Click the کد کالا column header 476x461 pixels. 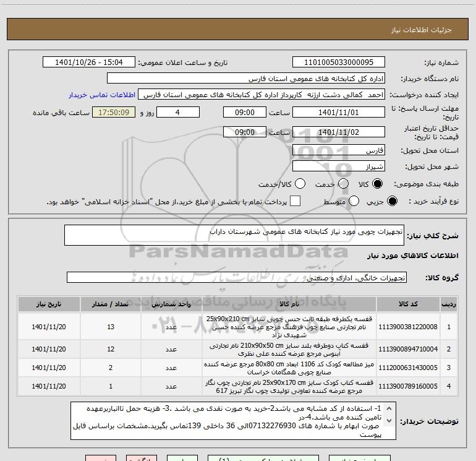point(408,304)
